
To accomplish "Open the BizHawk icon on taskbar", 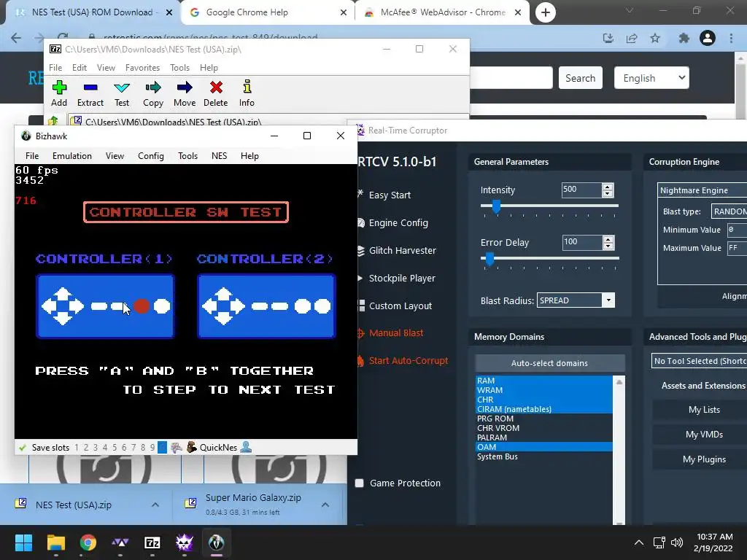I will click(216, 542).
